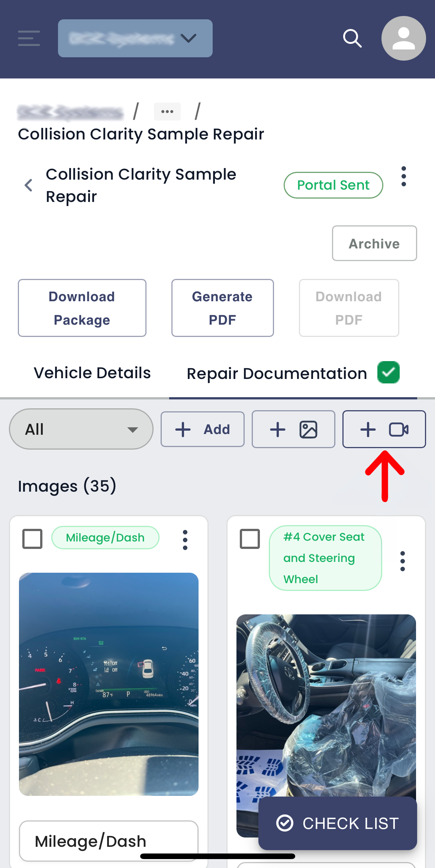
Task: Select the Mileage/Dash image checkbox
Action: [32, 539]
